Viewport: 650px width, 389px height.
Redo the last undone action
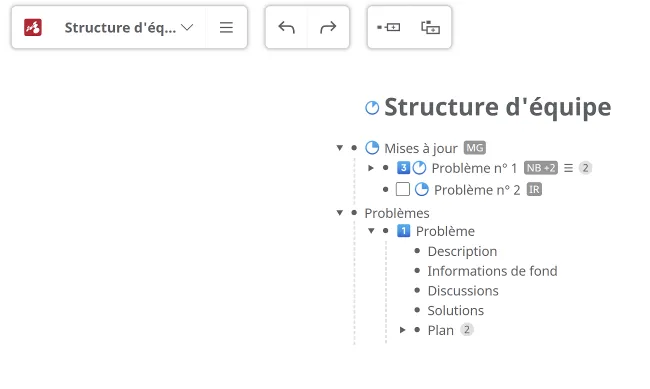pyautogui.click(x=328, y=28)
